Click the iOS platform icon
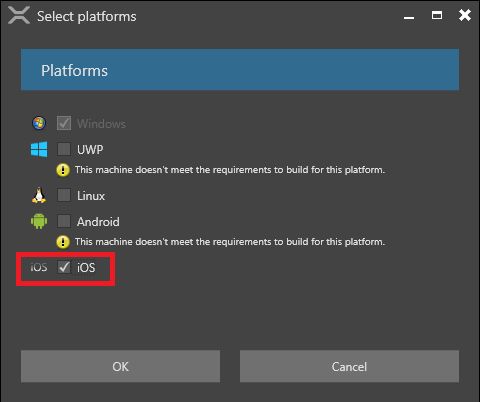This screenshot has width=480, height=402. (x=39, y=267)
